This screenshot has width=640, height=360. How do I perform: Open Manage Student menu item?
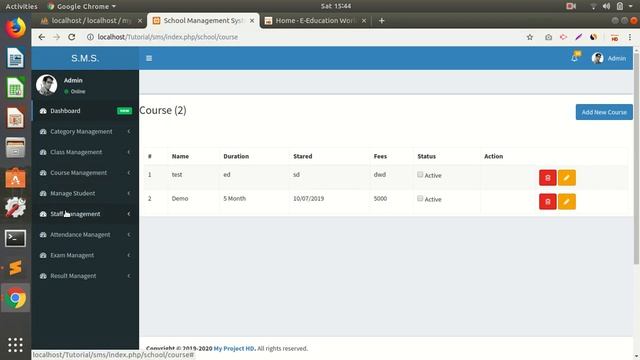pyautogui.click(x=85, y=193)
